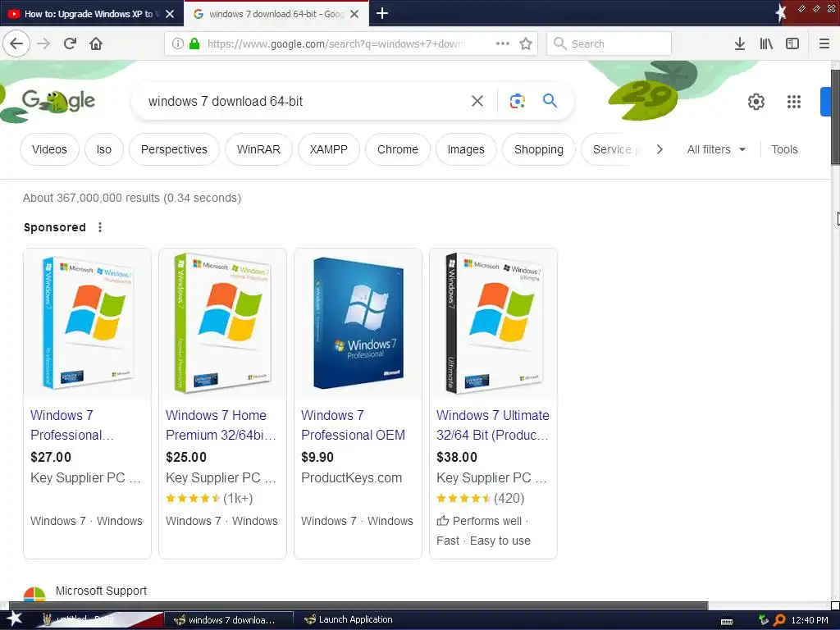
Task: Reload the current page
Action: [x=70, y=43]
